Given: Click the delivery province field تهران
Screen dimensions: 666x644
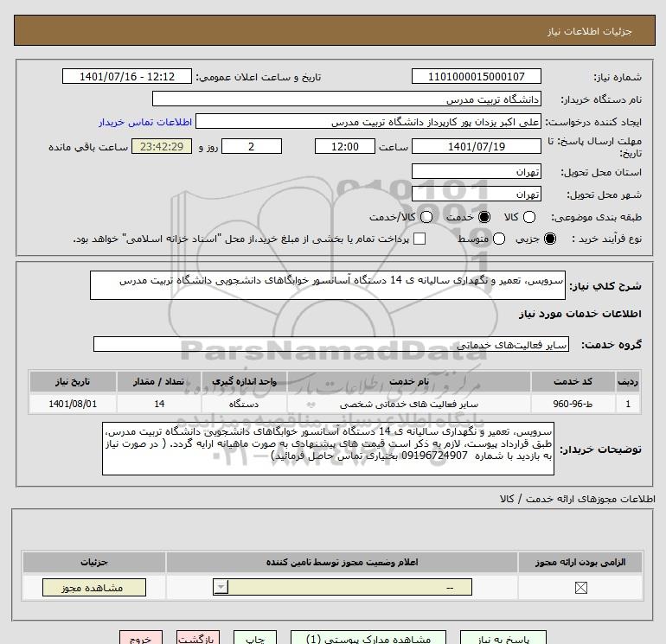Looking at the screenshot, I should pos(476,171).
